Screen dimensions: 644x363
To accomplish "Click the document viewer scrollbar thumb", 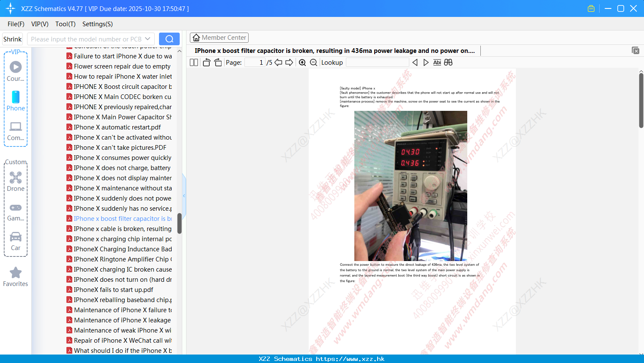I will click(x=641, y=100).
